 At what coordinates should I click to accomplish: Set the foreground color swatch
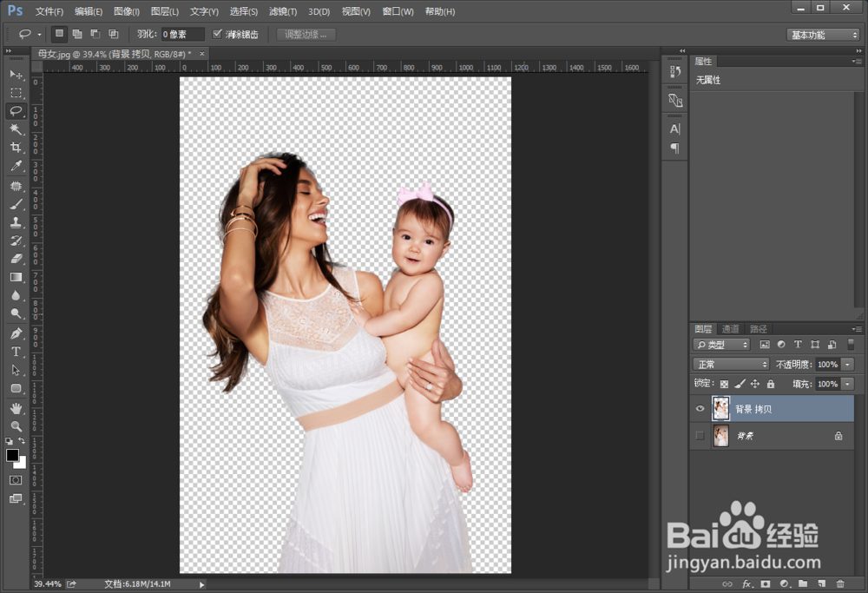pos(12,455)
